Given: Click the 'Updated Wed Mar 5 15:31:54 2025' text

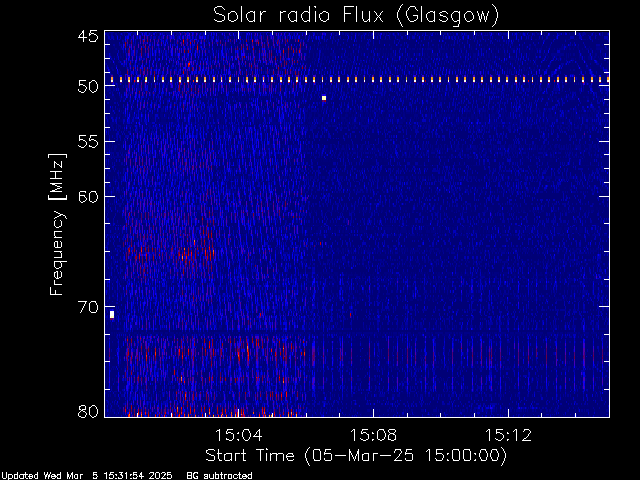Looking at the screenshot, I should pyautogui.click(x=87, y=476).
